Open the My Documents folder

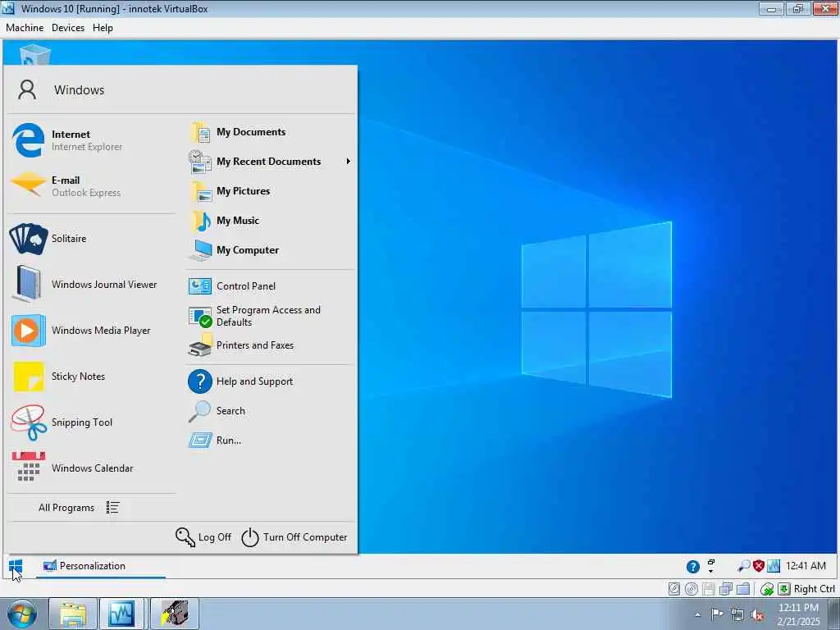(x=270, y=132)
